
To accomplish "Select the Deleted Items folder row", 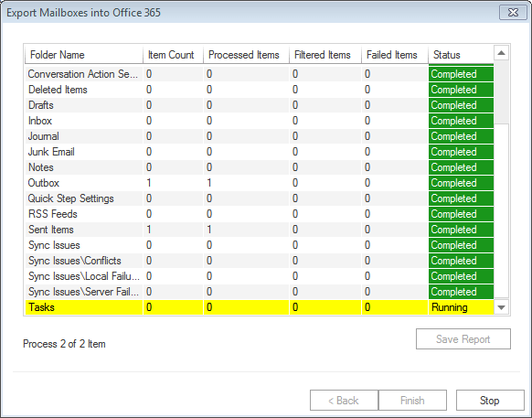I will [x=260, y=90].
